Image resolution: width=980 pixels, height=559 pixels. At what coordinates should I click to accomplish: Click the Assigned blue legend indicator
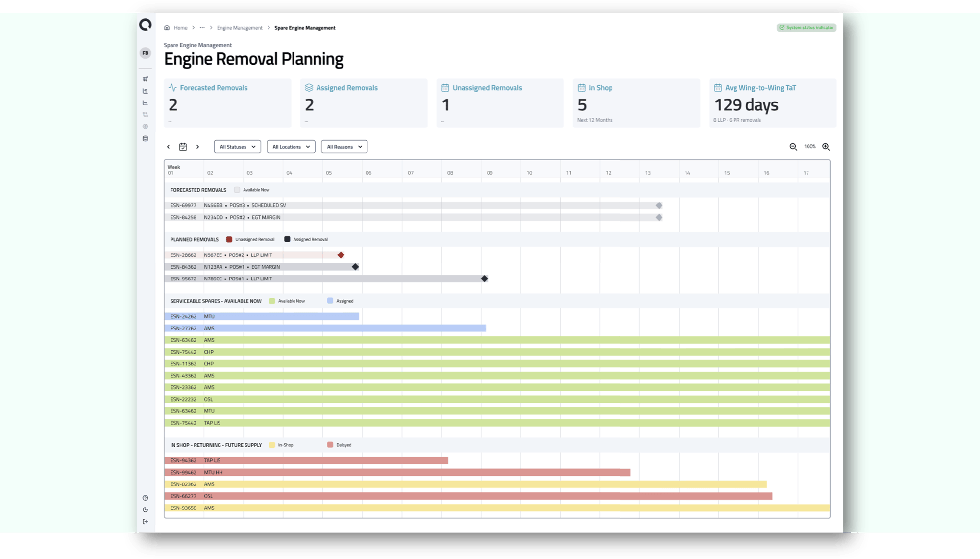tap(330, 301)
